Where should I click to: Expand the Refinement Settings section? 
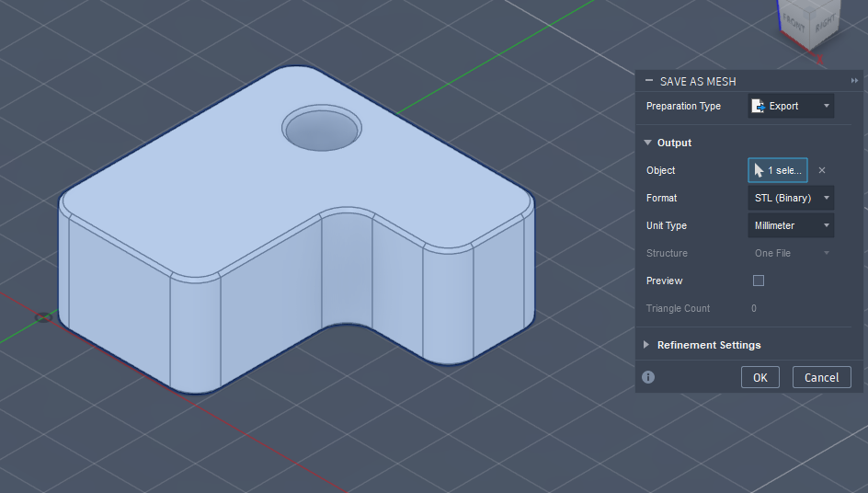coord(646,345)
